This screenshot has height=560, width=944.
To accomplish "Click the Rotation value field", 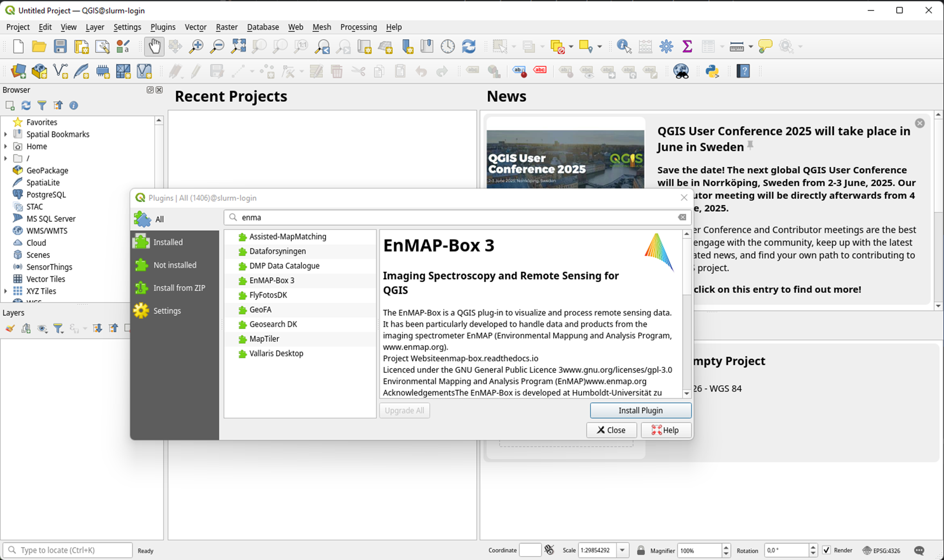I will tap(786, 550).
